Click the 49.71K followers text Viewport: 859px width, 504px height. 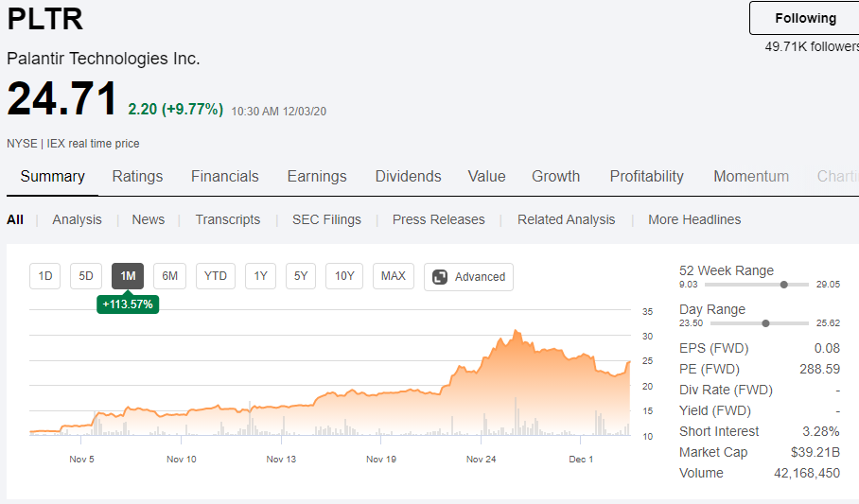point(812,46)
